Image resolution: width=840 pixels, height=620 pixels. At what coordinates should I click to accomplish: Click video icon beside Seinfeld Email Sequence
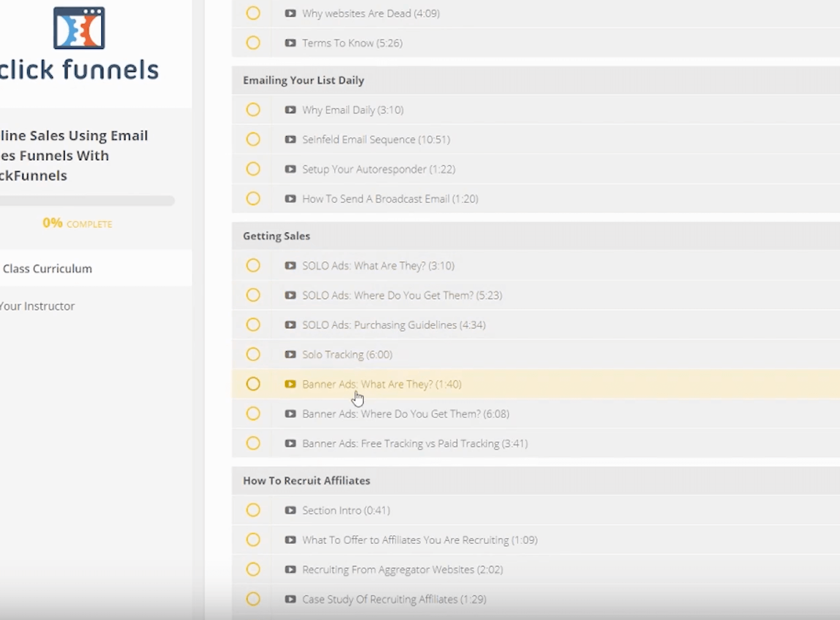[290, 139]
